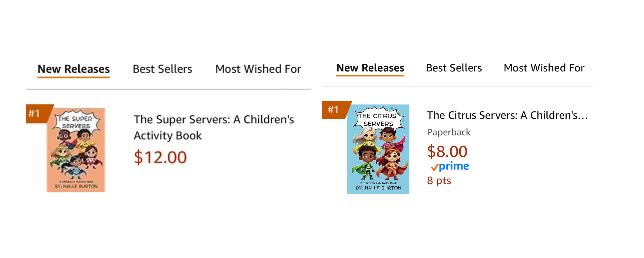Select the right New Releases tab

[370, 68]
